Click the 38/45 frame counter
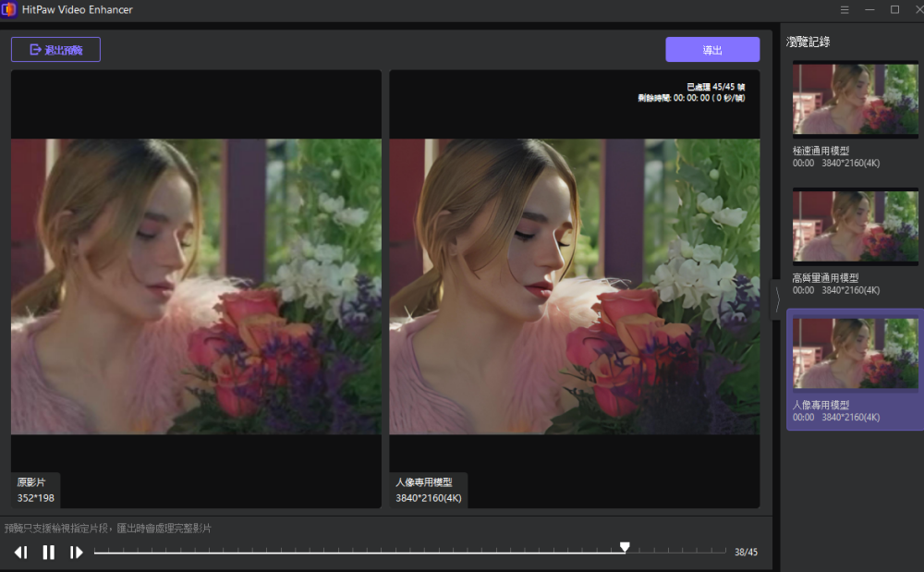Viewport: 924px width, 572px height. (746, 553)
